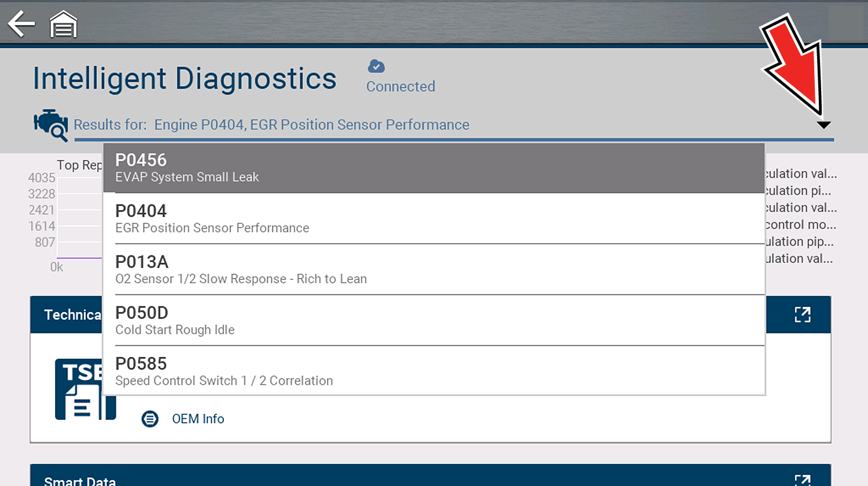This screenshot has width=868, height=486.
Task: Expand the Smart Data card to full screen
Action: (802, 480)
